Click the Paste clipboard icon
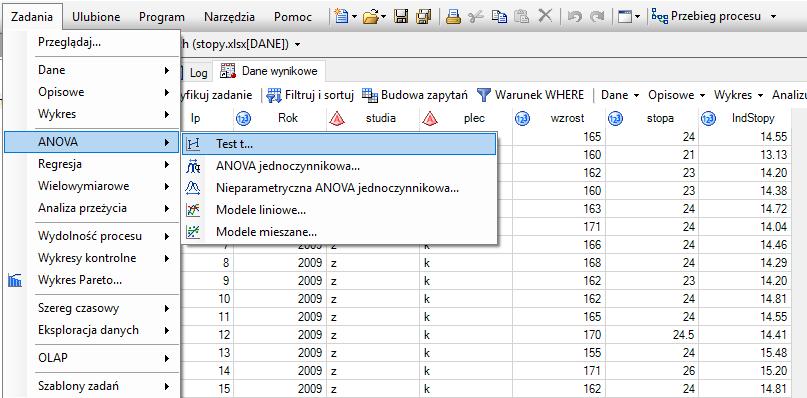The height and width of the screenshot is (398, 807). tap(521, 17)
